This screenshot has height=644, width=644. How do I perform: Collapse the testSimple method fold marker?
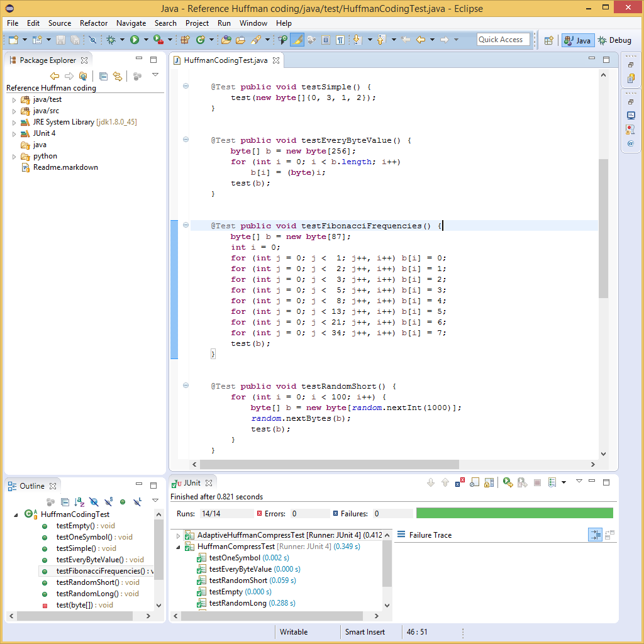click(186, 86)
